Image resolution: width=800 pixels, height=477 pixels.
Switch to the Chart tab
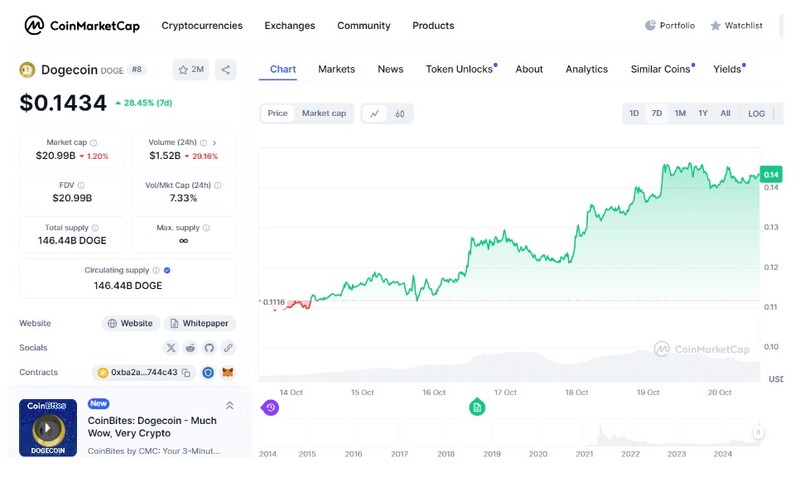tap(283, 69)
